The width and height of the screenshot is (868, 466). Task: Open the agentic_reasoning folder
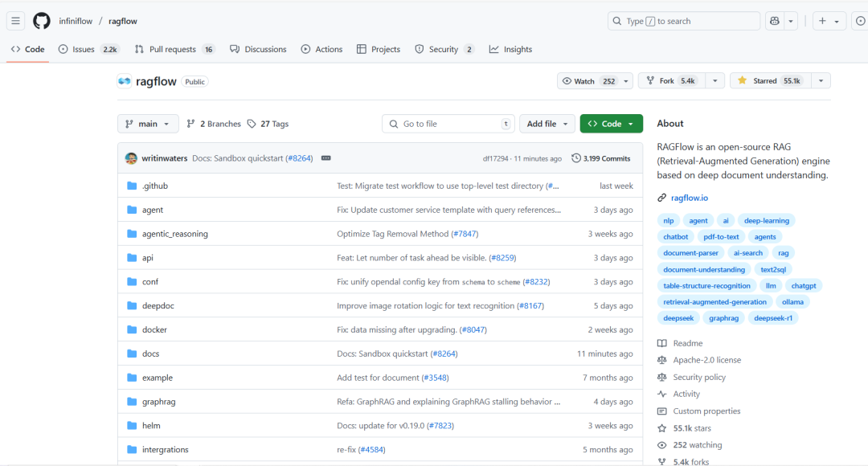click(x=175, y=234)
